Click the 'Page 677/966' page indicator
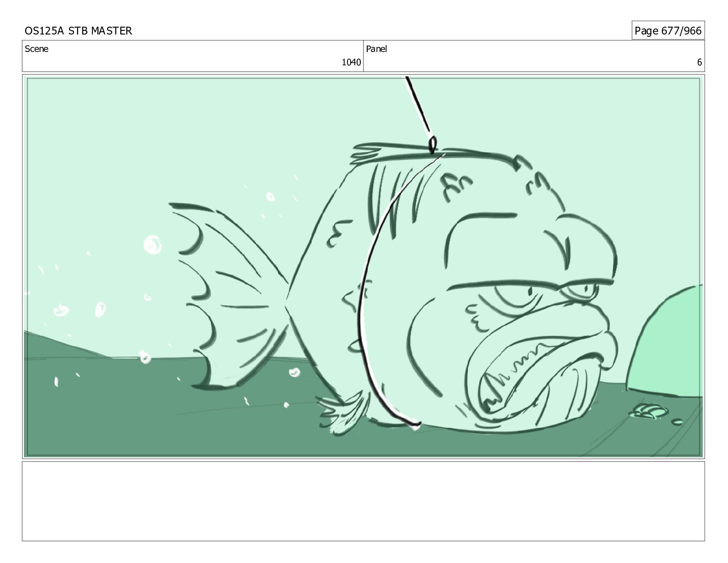Image resolution: width=728 pixels, height=563 pixels. pyautogui.click(x=668, y=31)
